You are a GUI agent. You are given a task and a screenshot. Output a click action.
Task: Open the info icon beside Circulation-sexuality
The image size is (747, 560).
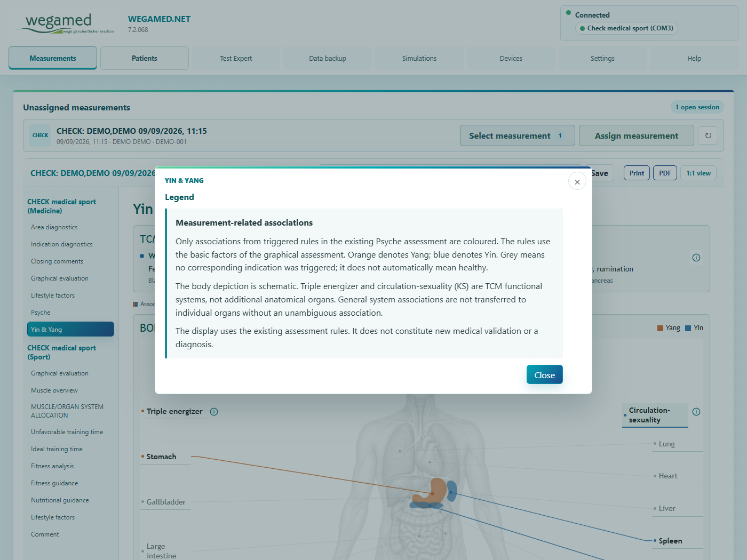(696, 412)
